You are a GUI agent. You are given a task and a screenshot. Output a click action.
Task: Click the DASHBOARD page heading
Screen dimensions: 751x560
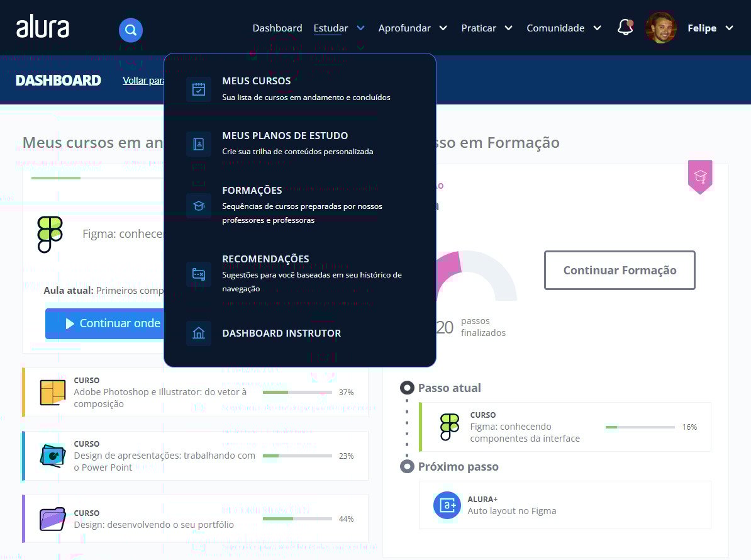point(58,81)
